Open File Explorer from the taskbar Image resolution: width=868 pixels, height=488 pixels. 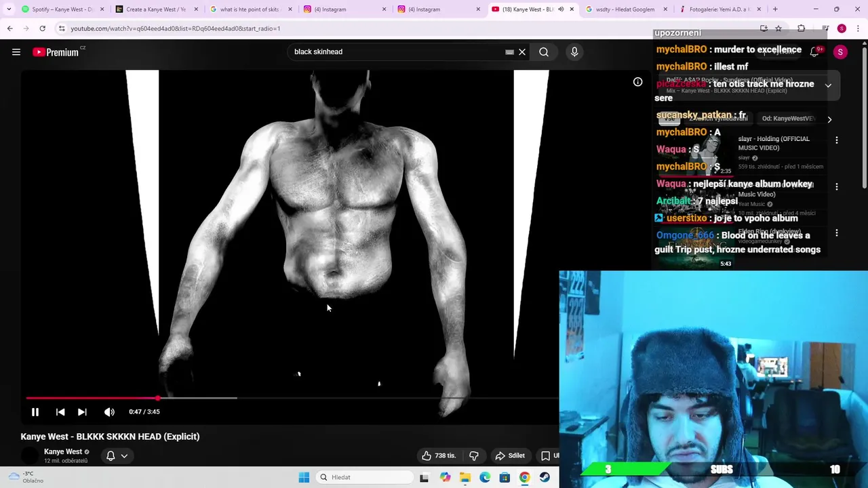[x=465, y=478]
